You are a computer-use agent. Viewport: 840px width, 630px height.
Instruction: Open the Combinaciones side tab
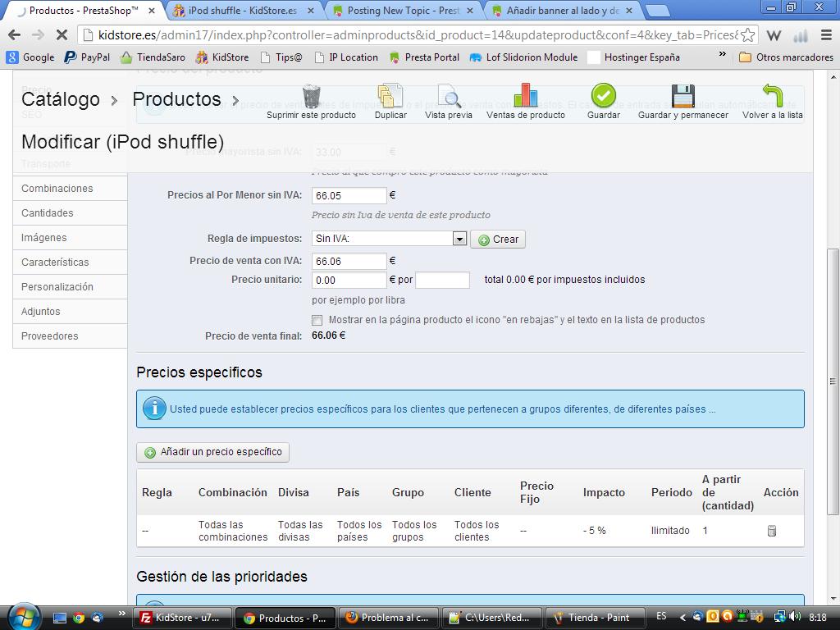coord(71,189)
